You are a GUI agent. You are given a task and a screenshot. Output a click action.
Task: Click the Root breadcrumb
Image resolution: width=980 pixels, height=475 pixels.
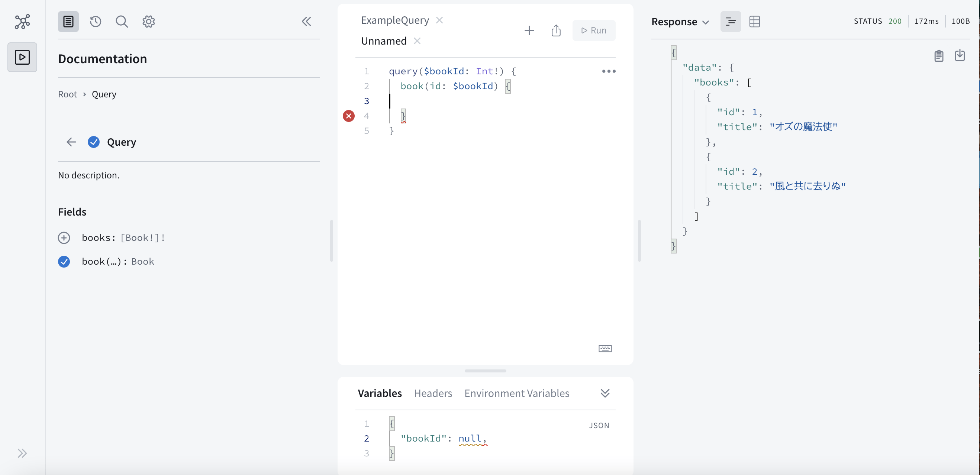click(x=67, y=94)
